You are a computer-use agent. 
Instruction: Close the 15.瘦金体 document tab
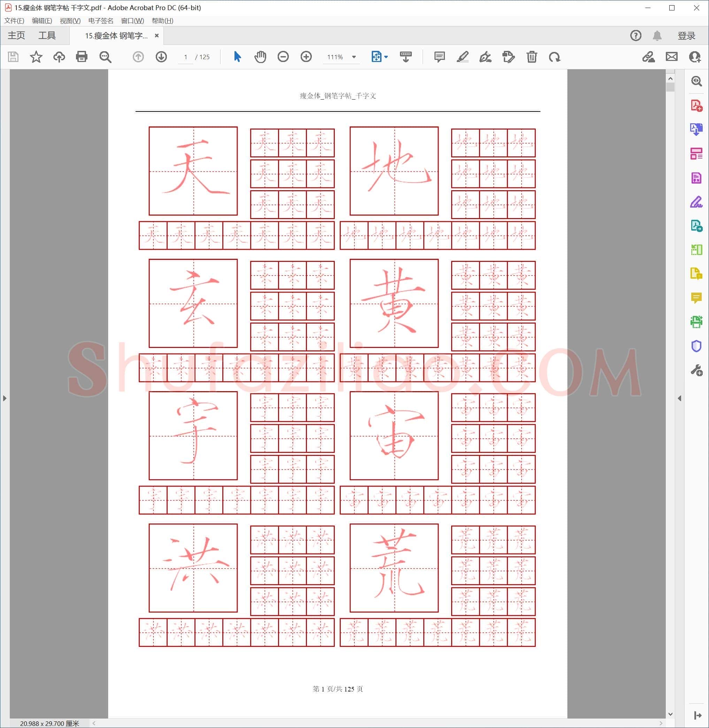[157, 36]
